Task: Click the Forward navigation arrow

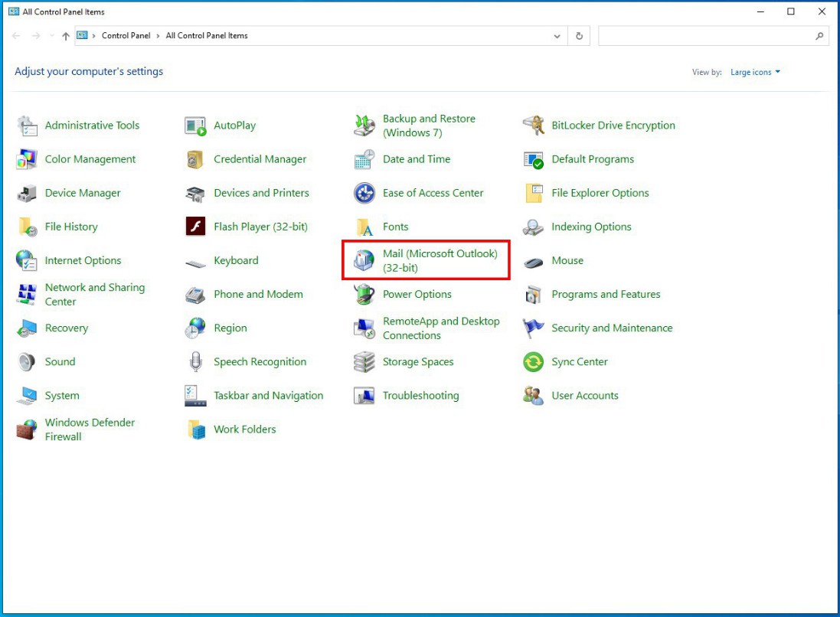Action: click(x=36, y=36)
